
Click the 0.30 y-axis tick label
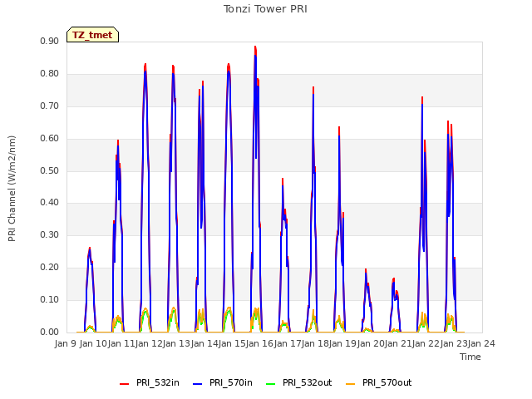50,234
